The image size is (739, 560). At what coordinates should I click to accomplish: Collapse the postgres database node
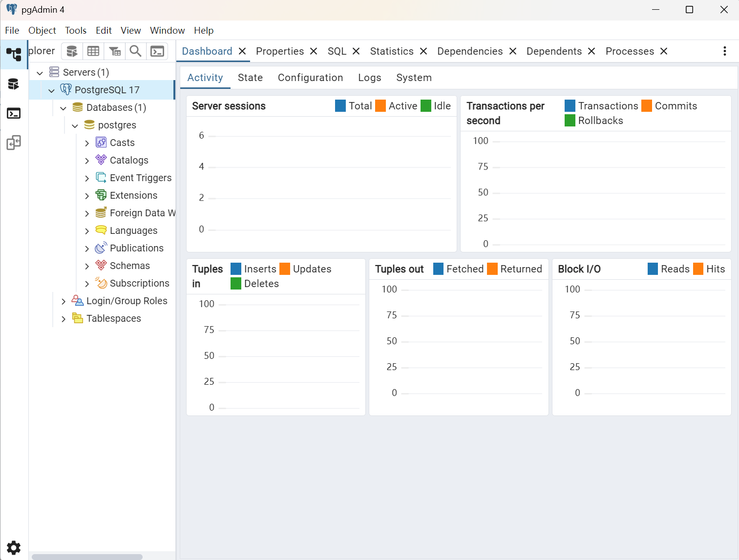tap(75, 126)
